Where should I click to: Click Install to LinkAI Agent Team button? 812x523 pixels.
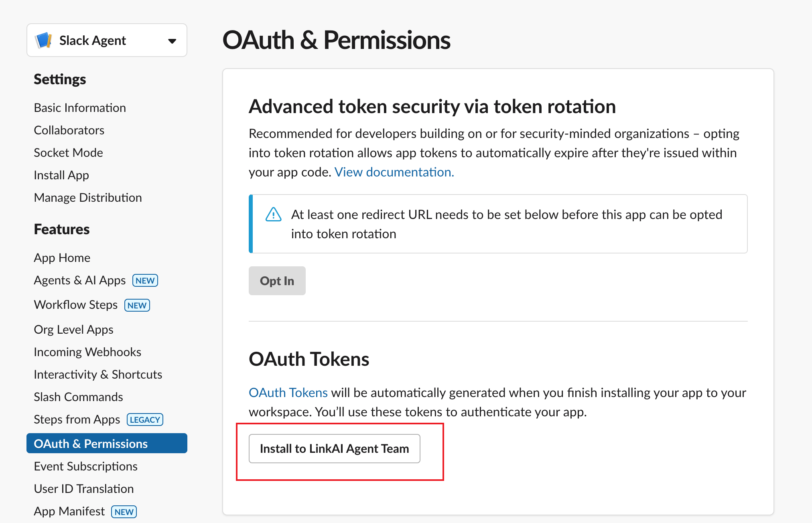coord(335,448)
